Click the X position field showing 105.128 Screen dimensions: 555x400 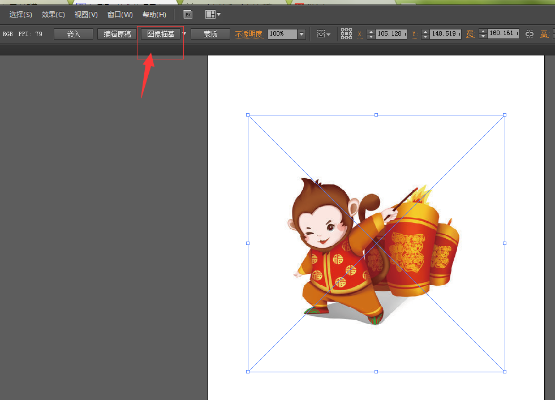pyautogui.click(x=391, y=34)
